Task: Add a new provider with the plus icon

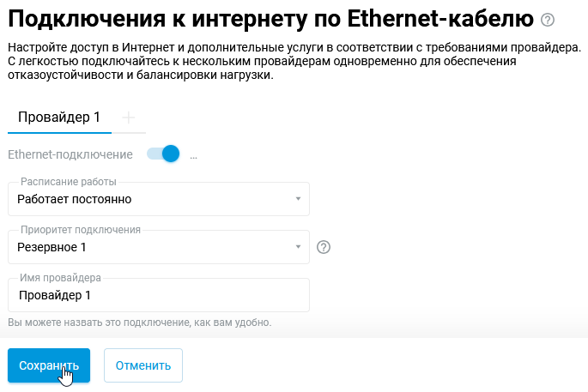Action: 129,118
